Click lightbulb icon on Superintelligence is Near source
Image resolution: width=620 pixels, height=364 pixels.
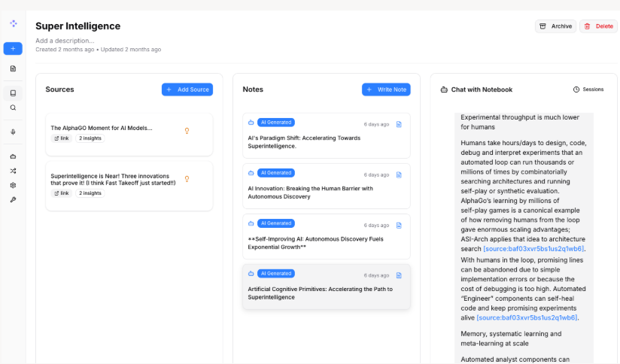click(187, 179)
